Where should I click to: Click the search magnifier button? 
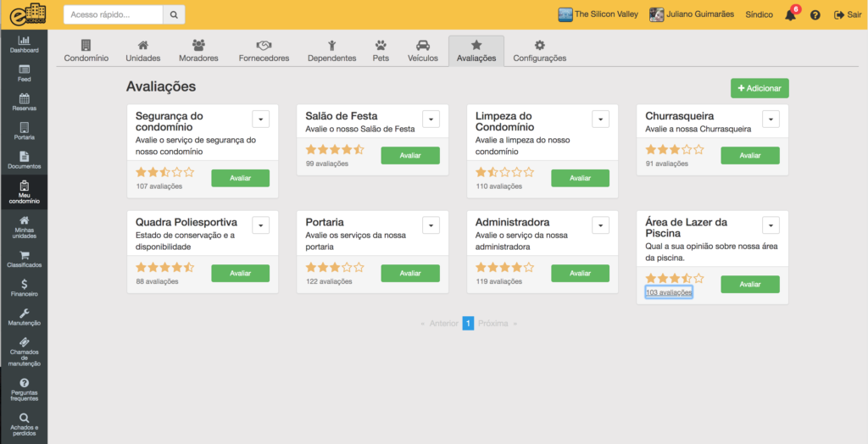[x=174, y=15]
